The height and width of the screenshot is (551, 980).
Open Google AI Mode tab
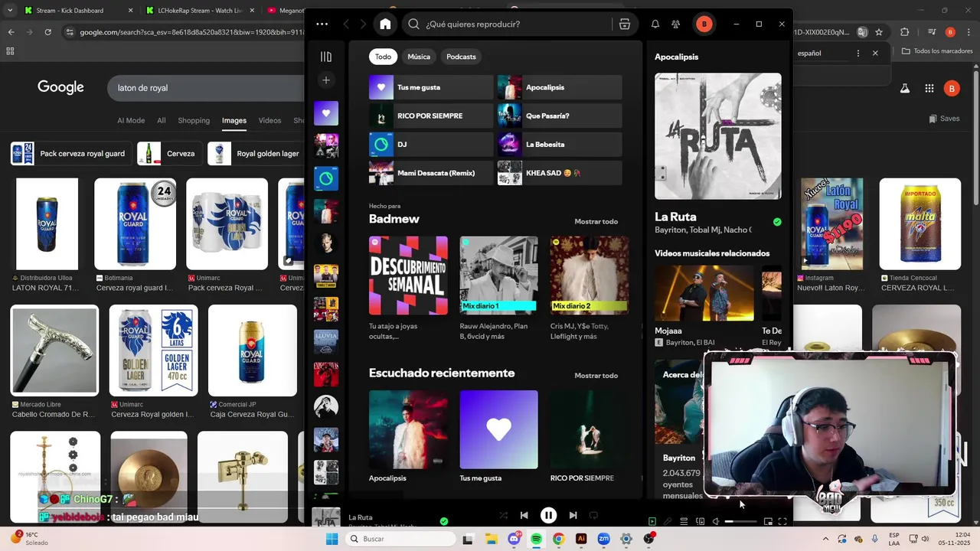(x=131, y=120)
